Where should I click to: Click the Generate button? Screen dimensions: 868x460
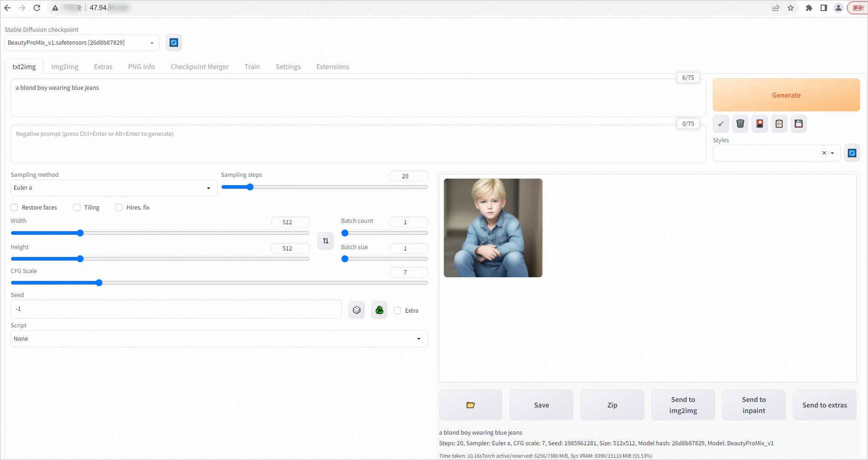[x=786, y=95]
